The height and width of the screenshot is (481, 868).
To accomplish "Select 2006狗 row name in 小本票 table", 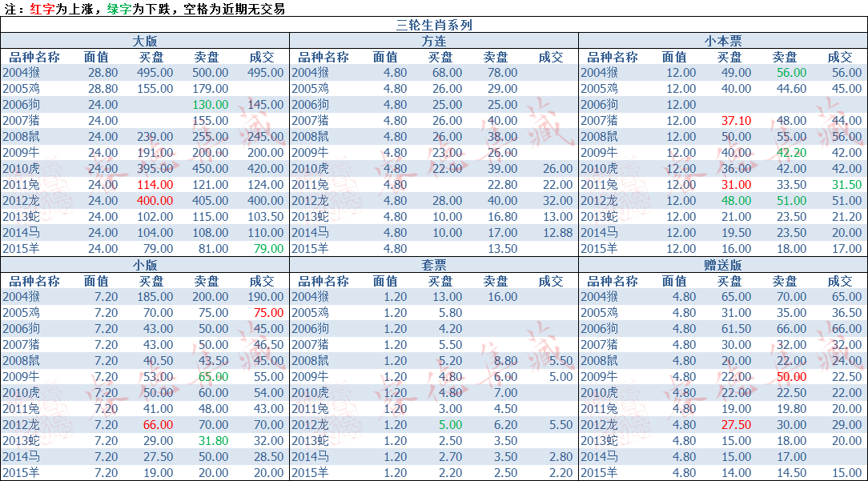I will pos(600,105).
